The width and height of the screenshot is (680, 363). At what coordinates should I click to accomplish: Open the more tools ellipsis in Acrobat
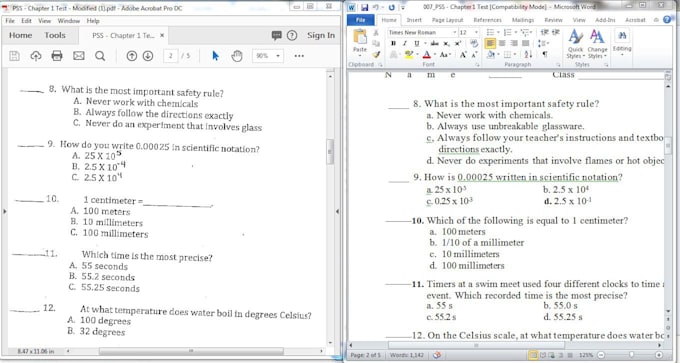pyautogui.click(x=299, y=56)
